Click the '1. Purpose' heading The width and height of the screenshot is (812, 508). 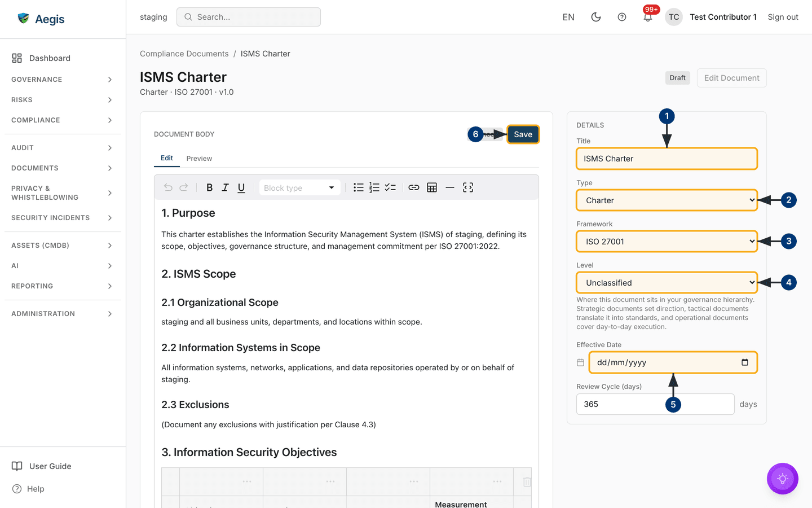coord(188,213)
